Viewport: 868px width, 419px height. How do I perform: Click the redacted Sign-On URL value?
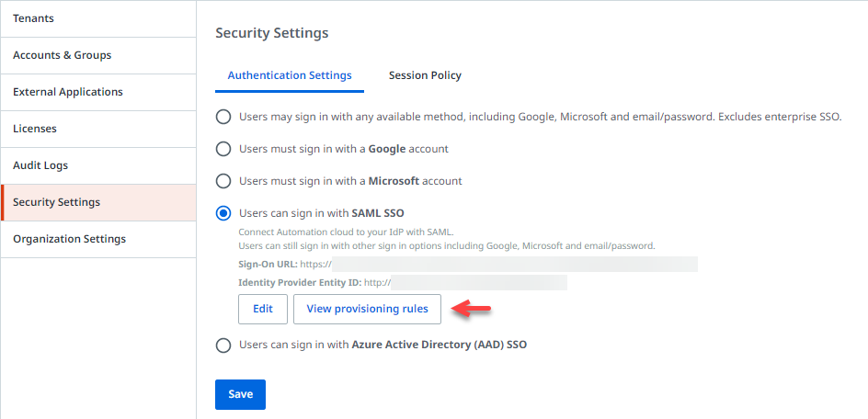(515, 265)
